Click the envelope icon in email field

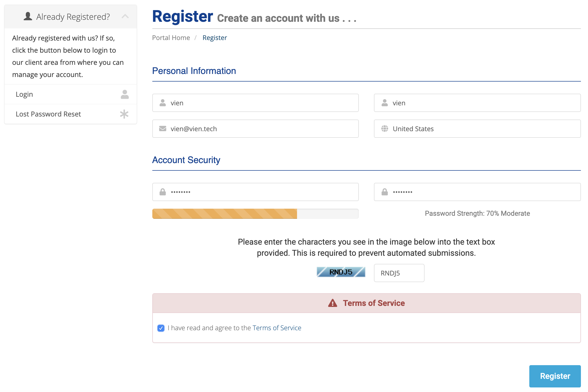click(x=163, y=129)
